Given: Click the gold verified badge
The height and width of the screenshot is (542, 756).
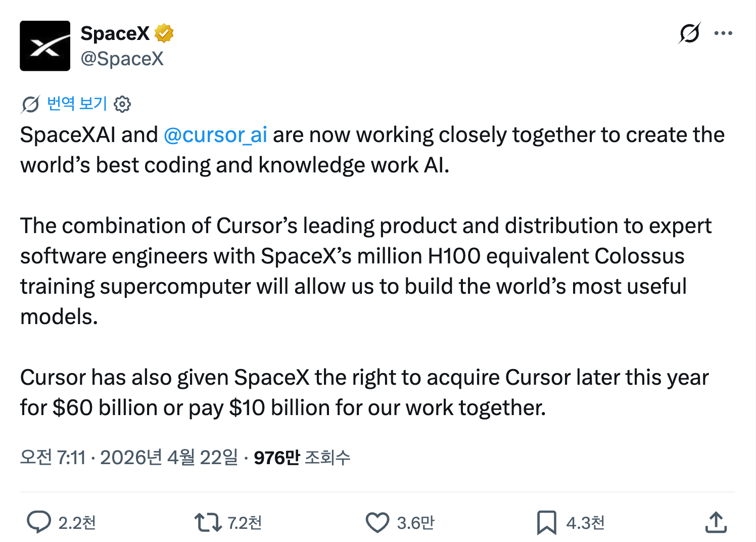Looking at the screenshot, I should click(x=164, y=33).
